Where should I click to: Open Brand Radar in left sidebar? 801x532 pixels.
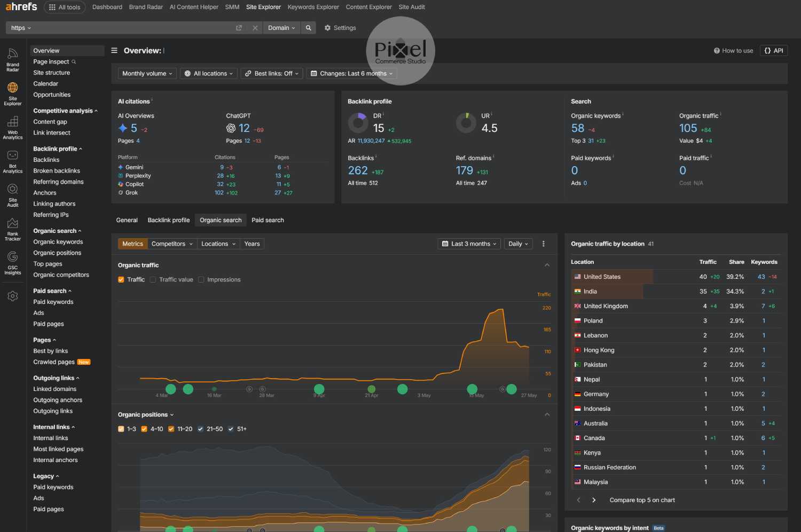[x=13, y=59]
